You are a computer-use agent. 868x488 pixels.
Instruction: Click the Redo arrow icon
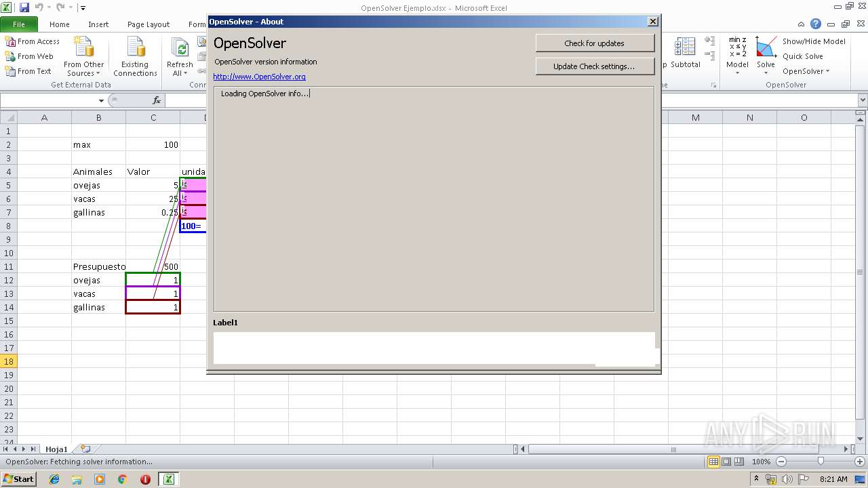pyautogui.click(x=60, y=7)
